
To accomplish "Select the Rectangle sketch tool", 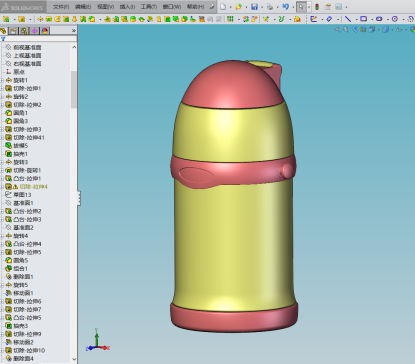I will [363, 19].
